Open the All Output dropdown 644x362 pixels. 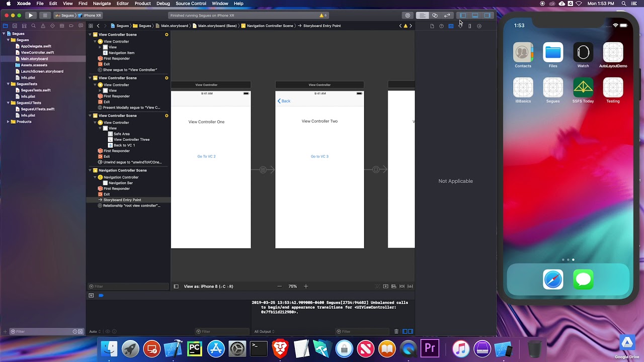[264, 331]
